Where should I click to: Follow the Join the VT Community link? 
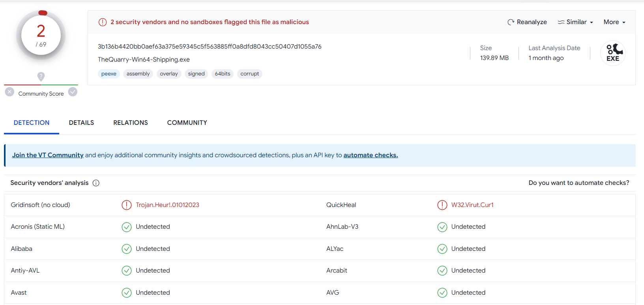[x=48, y=155]
